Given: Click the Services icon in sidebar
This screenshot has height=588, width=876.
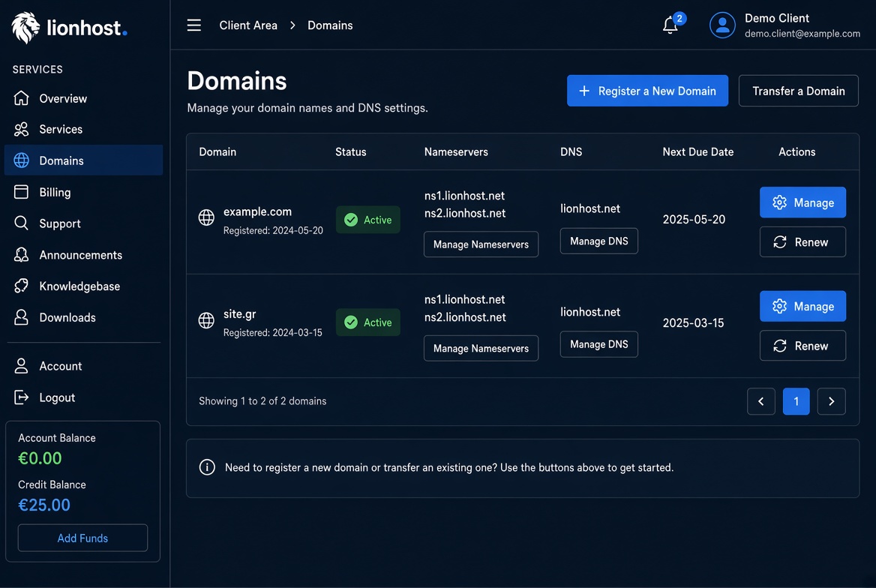Looking at the screenshot, I should coord(21,129).
